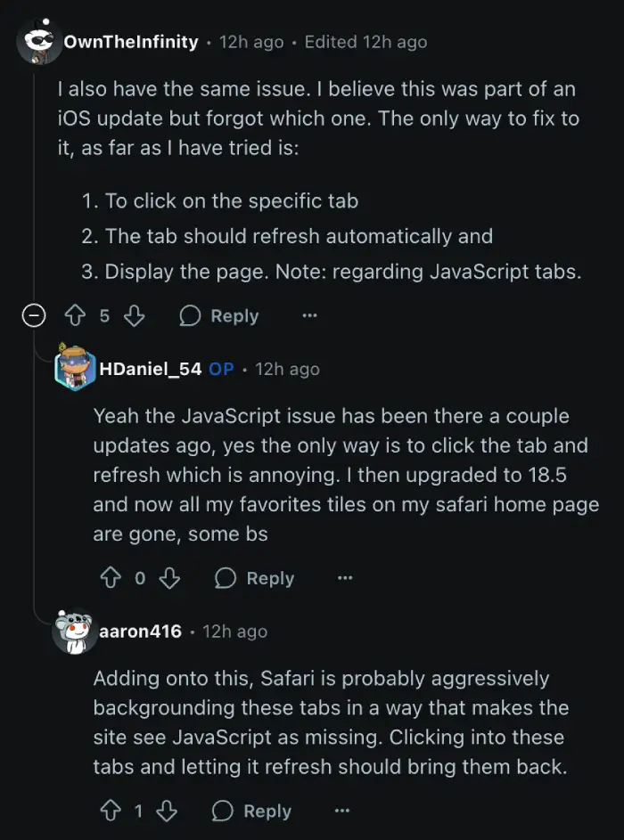Click the Edited 12h ago timestamp
The width and height of the screenshot is (624, 840).
365,42
